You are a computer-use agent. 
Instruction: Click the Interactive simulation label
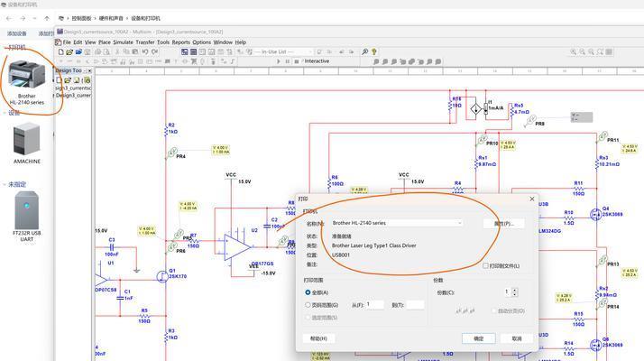(x=317, y=61)
